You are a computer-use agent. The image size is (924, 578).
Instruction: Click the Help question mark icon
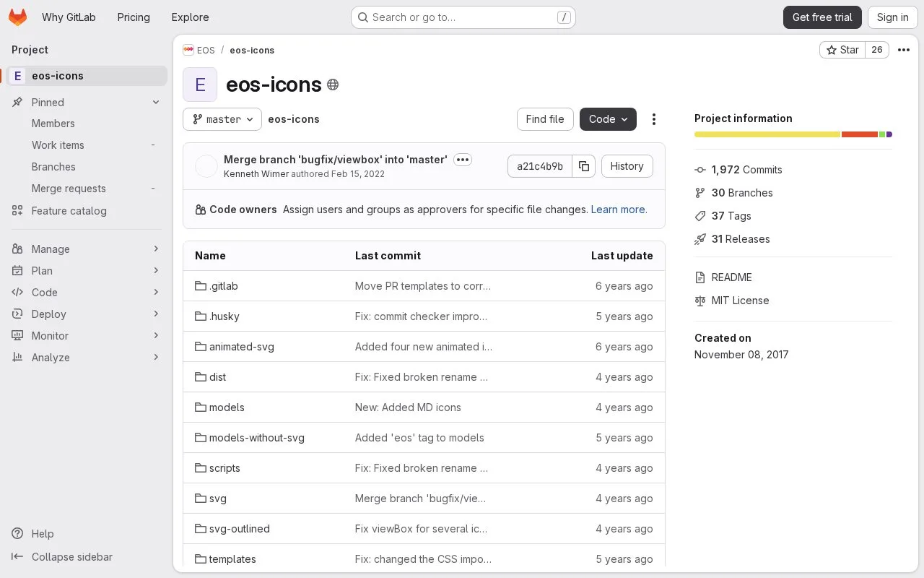click(x=17, y=534)
